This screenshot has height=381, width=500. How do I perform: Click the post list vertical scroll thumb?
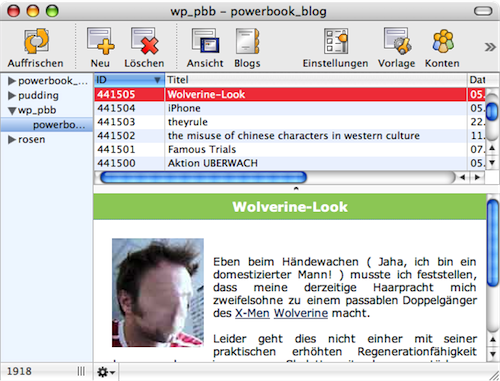click(492, 112)
